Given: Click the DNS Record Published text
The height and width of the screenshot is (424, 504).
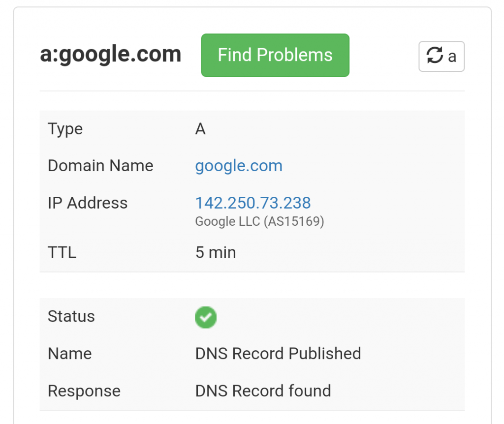Looking at the screenshot, I should (278, 353).
